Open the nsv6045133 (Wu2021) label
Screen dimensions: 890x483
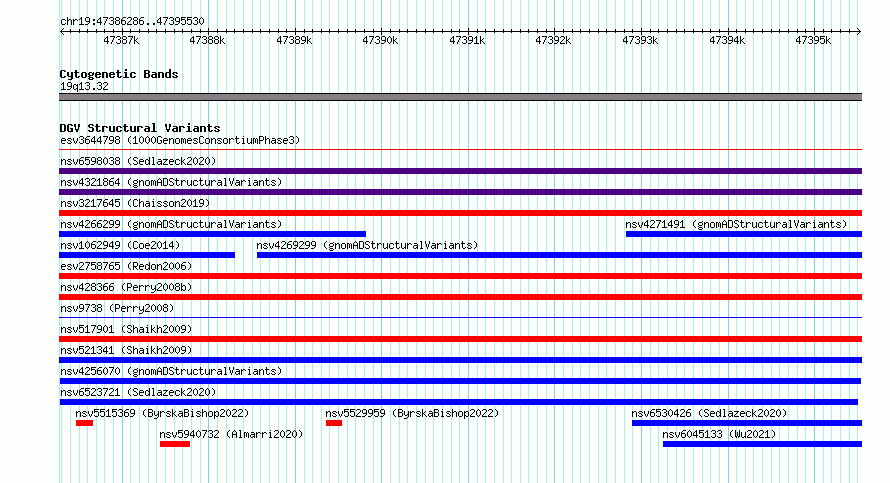coord(719,434)
